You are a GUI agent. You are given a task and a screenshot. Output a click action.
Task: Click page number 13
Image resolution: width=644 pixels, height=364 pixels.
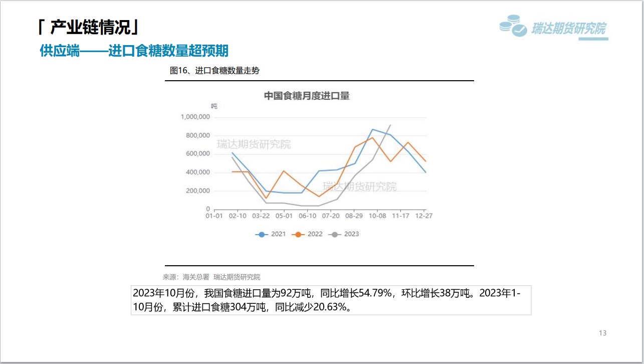(602, 333)
